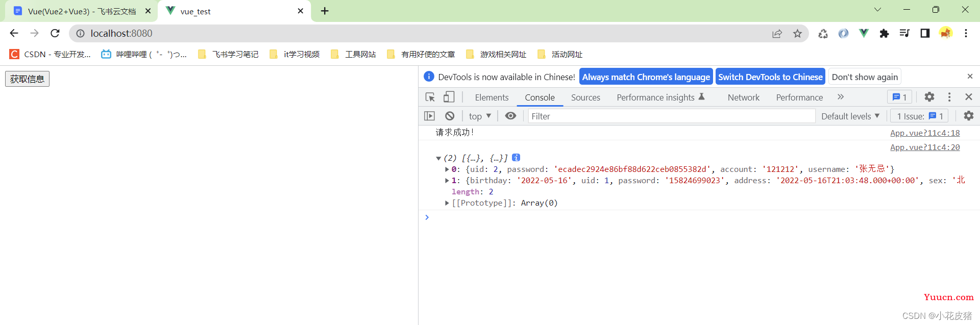The width and height of the screenshot is (980, 325).
Task: Open console settings gear next to issues
Action: click(968, 116)
